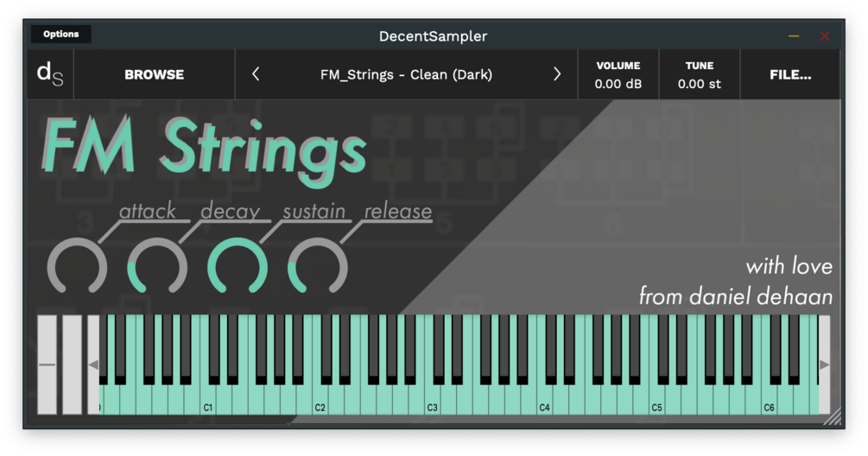Go to next preset with right chevron

pos(557,74)
